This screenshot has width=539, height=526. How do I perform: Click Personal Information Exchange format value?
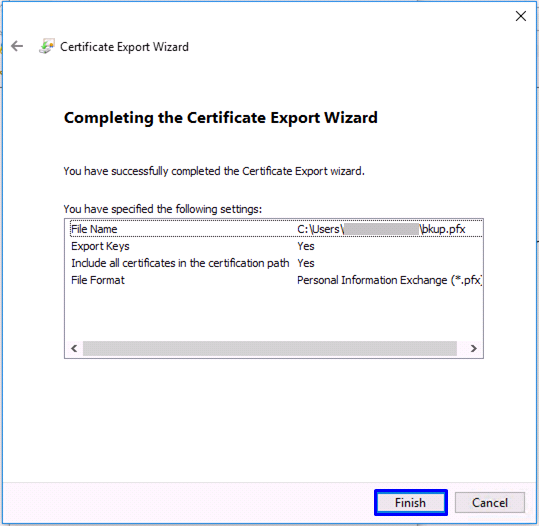click(389, 280)
